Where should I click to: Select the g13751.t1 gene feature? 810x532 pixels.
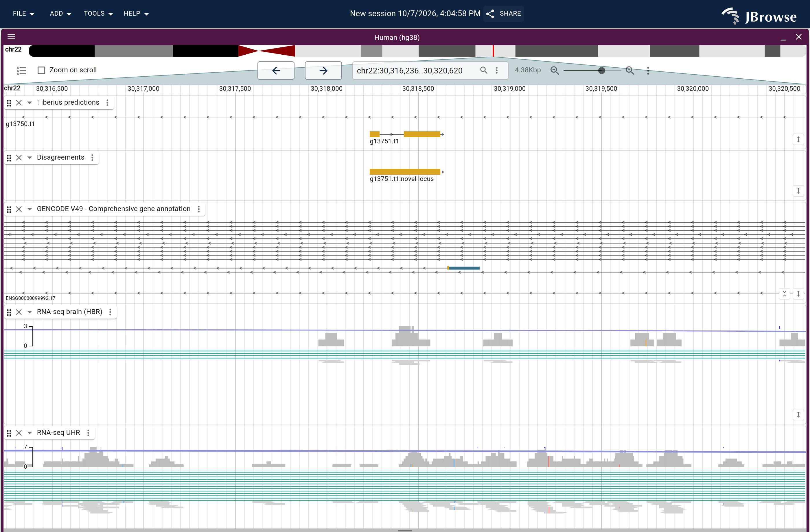(x=406, y=134)
